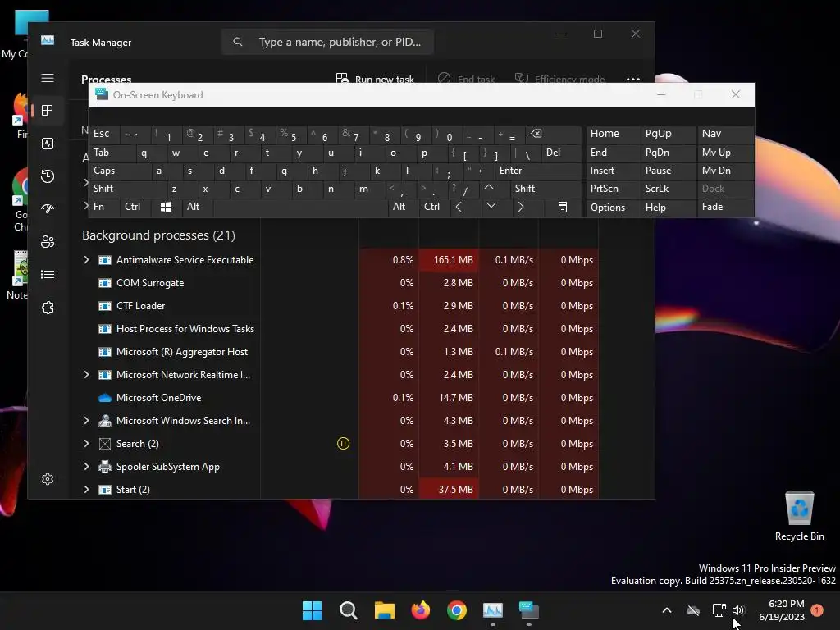Select COM Surrogate process row
This screenshot has height=630, width=840.
click(340, 283)
